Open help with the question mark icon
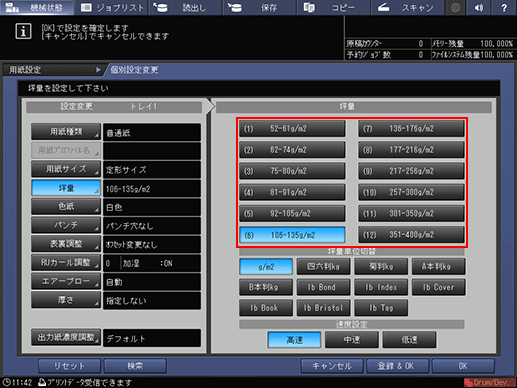Screen dimensions: 517x388 [504, 7]
